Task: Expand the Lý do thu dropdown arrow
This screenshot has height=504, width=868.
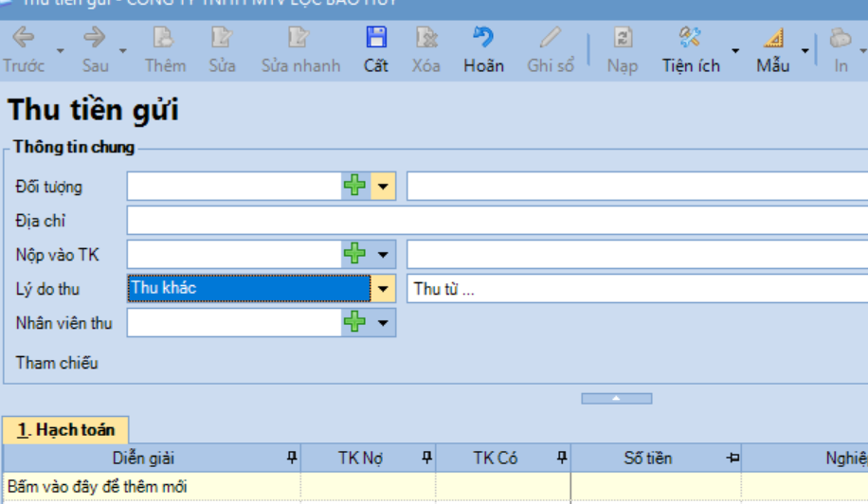Action: click(383, 289)
